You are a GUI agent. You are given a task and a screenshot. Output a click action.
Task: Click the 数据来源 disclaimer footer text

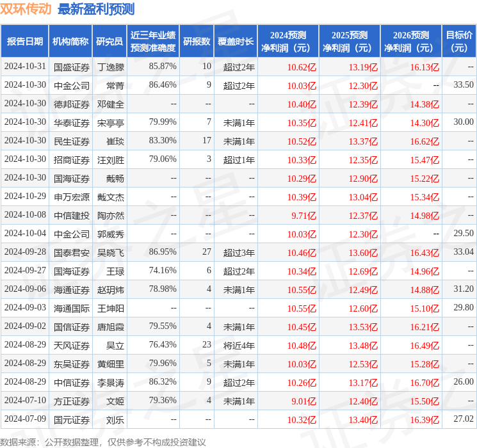coord(103,442)
